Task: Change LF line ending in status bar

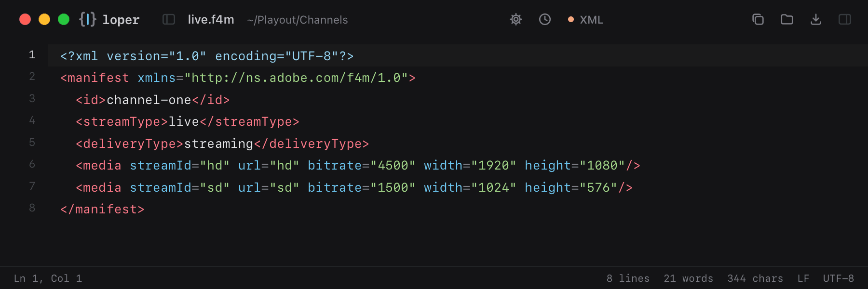Action: point(803,278)
